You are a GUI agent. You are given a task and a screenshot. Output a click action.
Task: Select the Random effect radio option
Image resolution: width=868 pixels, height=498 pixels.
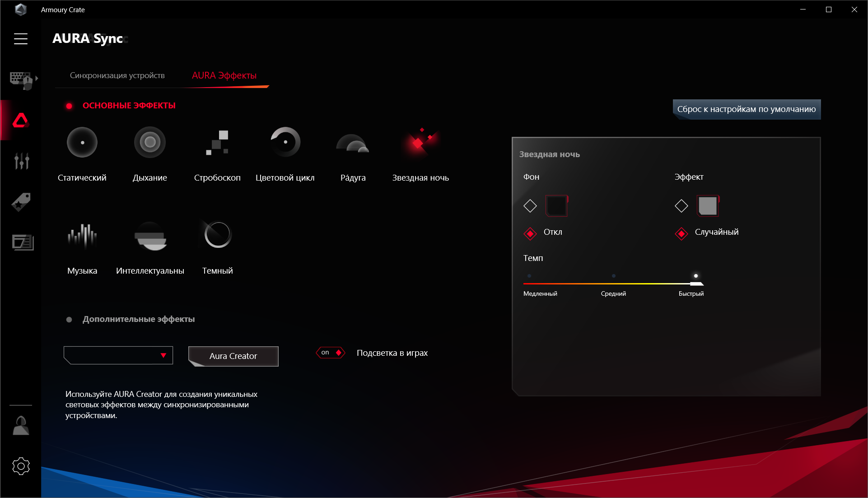[681, 233]
